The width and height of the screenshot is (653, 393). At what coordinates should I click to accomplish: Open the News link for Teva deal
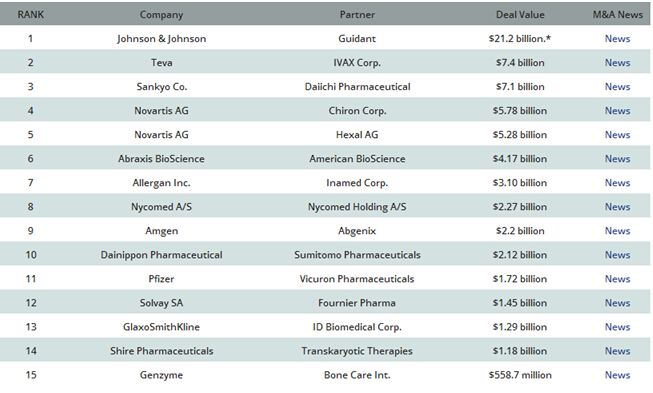[x=617, y=63]
